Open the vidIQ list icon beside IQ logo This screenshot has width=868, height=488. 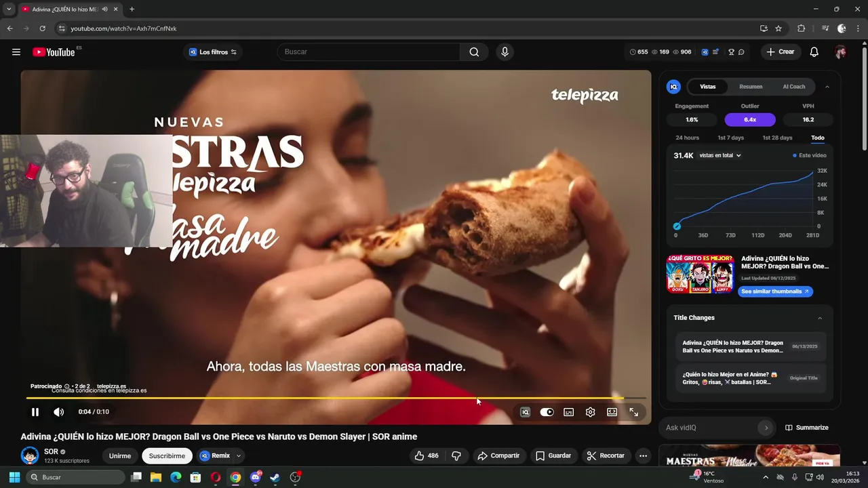click(715, 52)
